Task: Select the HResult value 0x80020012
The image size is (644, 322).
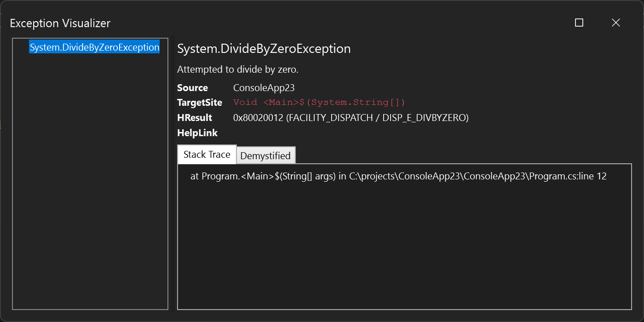Action: (258, 118)
